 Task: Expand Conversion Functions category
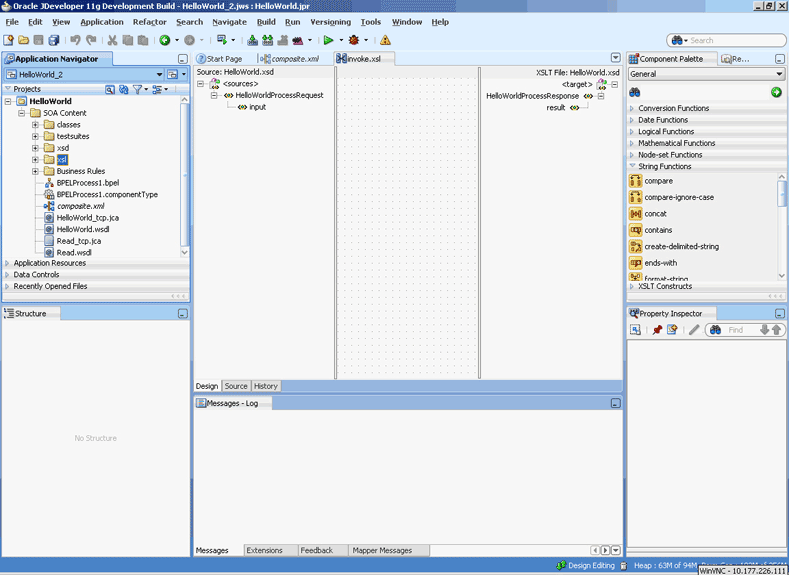tap(632, 108)
